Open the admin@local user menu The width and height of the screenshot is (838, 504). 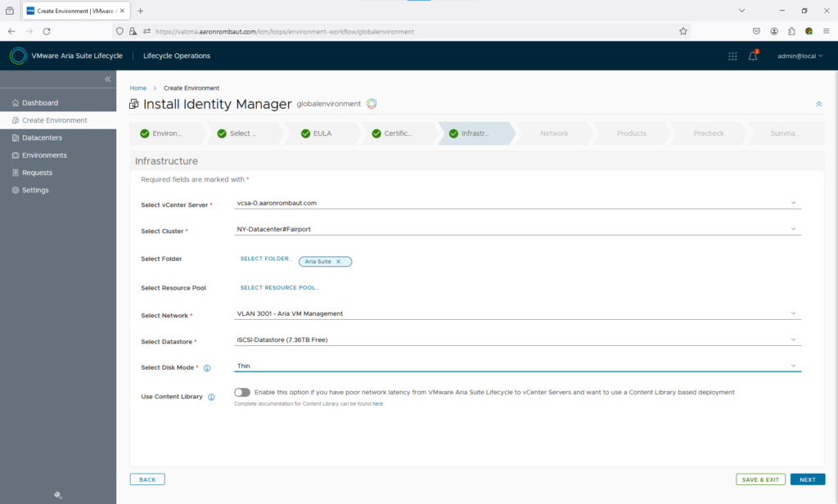pos(799,56)
